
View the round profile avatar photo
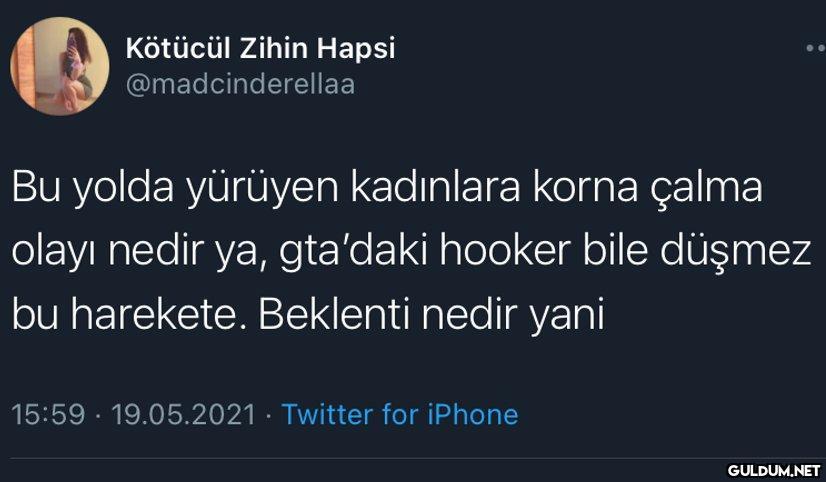point(60,66)
